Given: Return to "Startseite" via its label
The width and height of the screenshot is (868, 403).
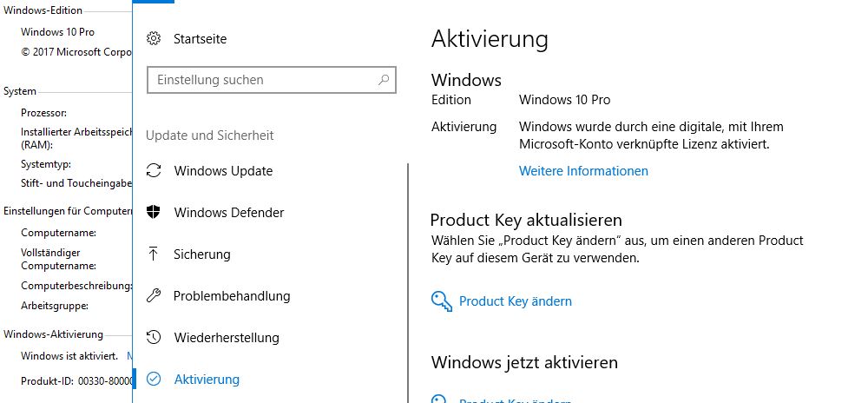Looking at the screenshot, I should pyautogui.click(x=201, y=39).
